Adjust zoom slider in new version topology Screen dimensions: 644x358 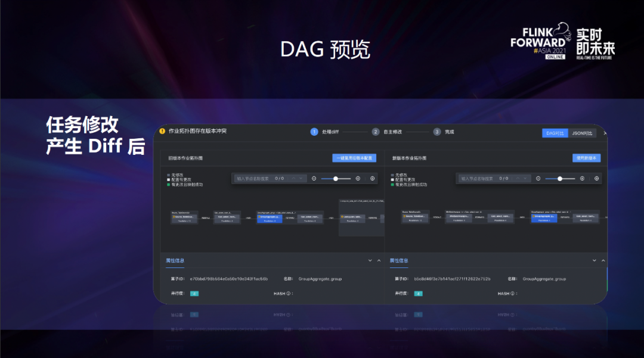(560, 178)
